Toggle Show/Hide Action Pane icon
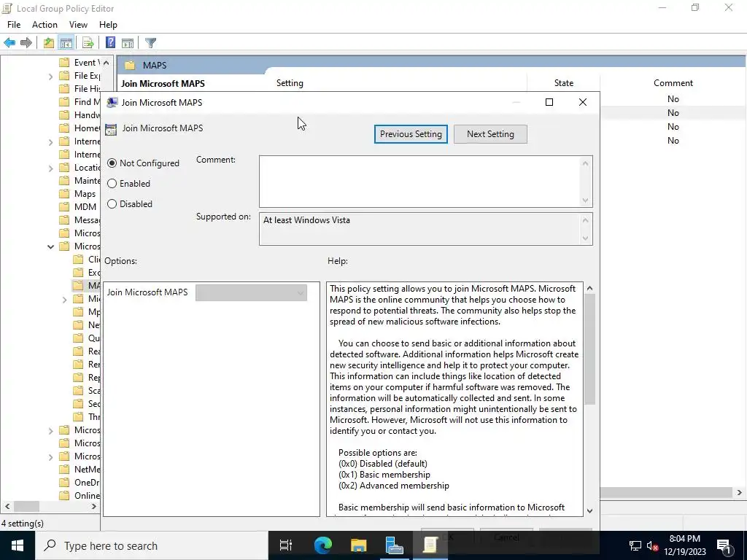Screen dimensions: 747x560 tap(127, 43)
